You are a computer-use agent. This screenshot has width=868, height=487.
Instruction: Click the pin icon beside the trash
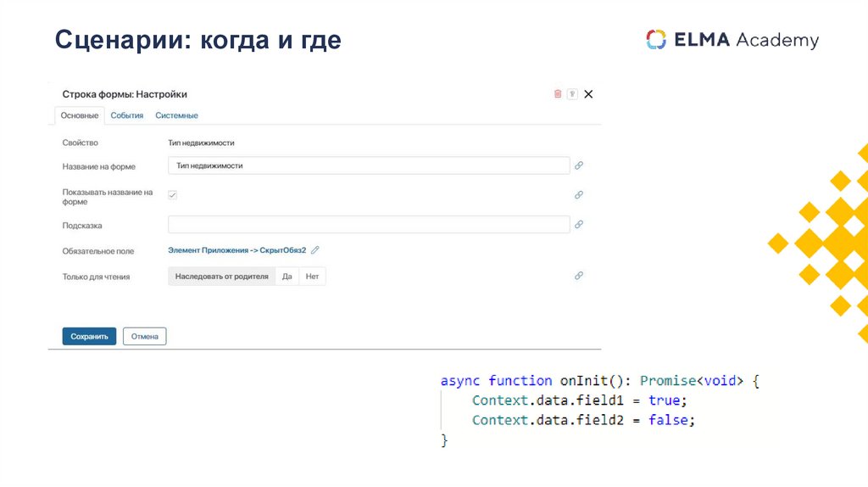click(572, 94)
